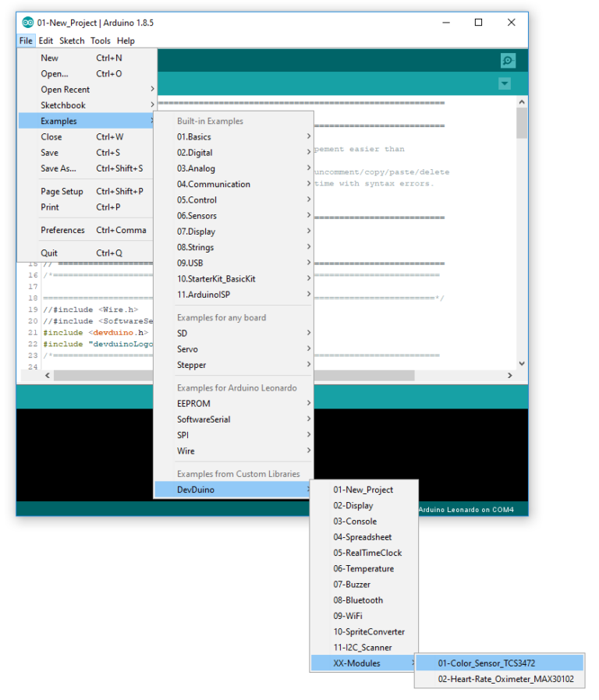Viewport: 599px width, 700px height.
Task: Choose Save As... in File menu
Action: [58, 168]
